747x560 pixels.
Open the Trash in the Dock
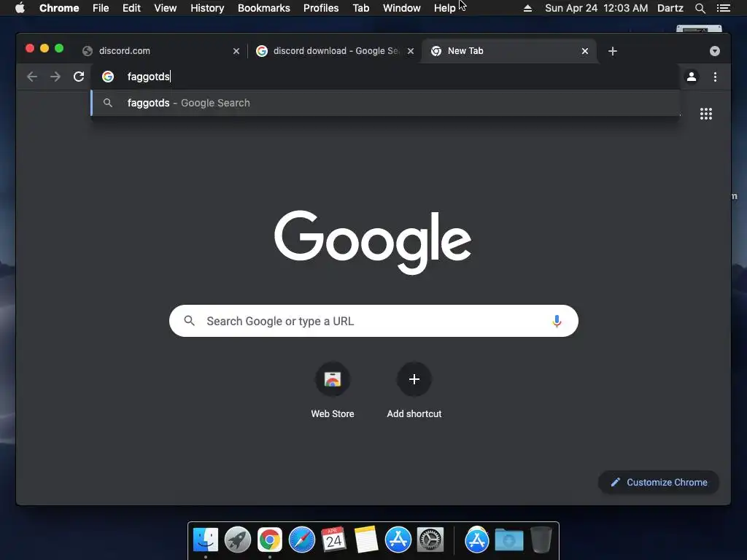pos(541,540)
